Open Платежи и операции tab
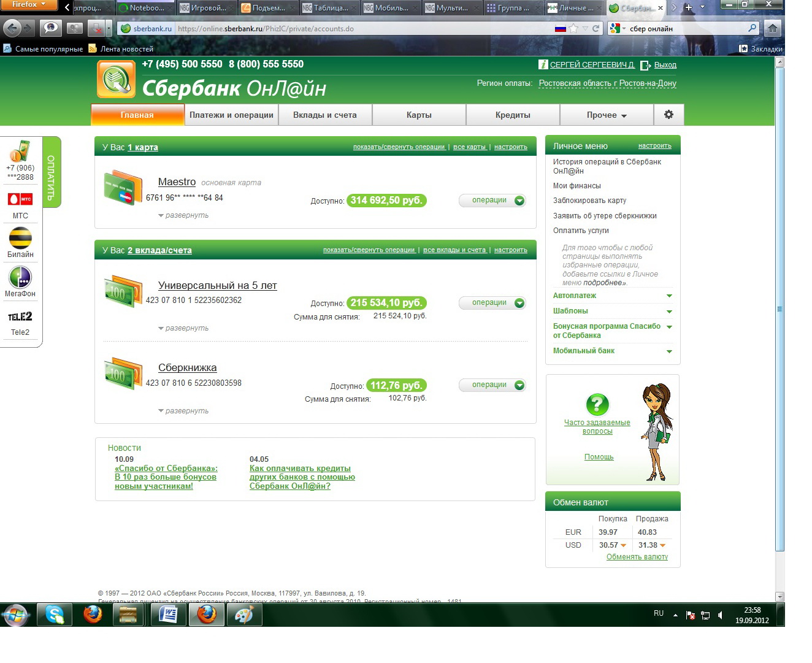The height and width of the screenshot is (663, 812). (x=231, y=115)
